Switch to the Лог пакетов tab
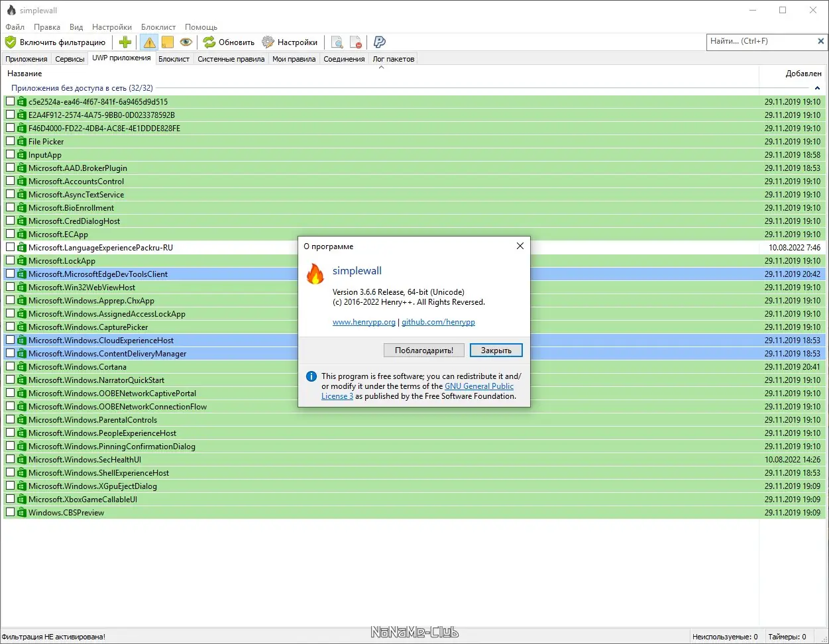The width and height of the screenshot is (829, 644). (x=394, y=59)
